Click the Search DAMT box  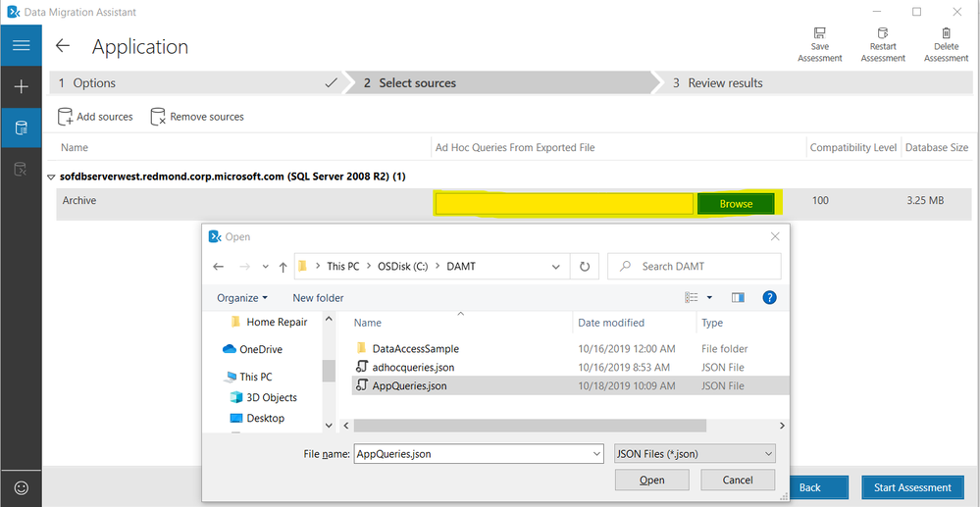tap(695, 267)
